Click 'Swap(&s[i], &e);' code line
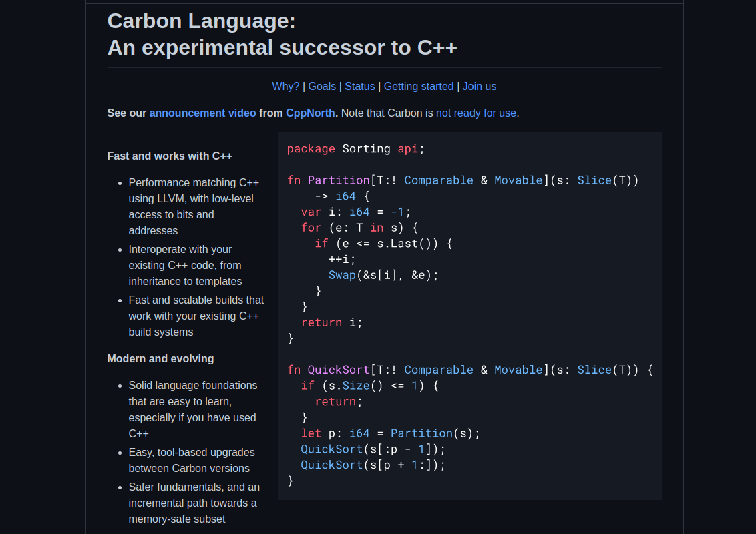Screen dimensions: 756x534 384,275
